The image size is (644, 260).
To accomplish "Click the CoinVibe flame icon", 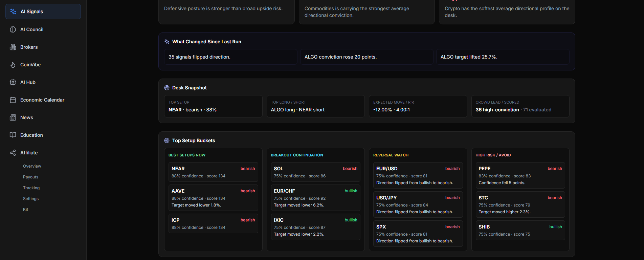I will coord(13,65).
